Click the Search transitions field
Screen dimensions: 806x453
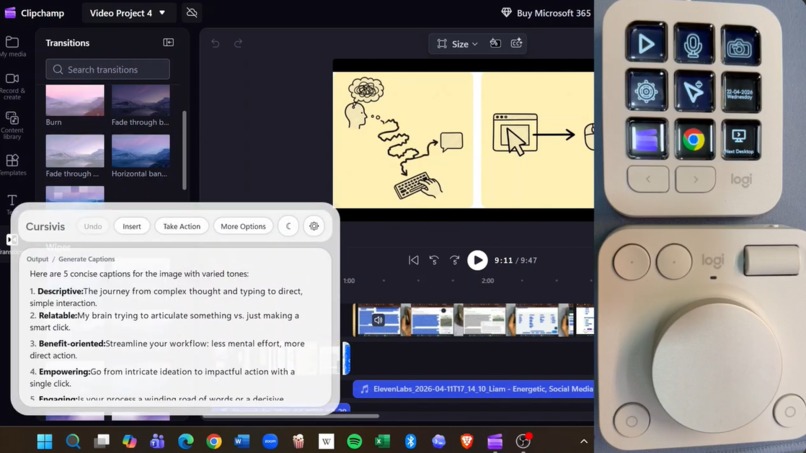coord(107,69)
